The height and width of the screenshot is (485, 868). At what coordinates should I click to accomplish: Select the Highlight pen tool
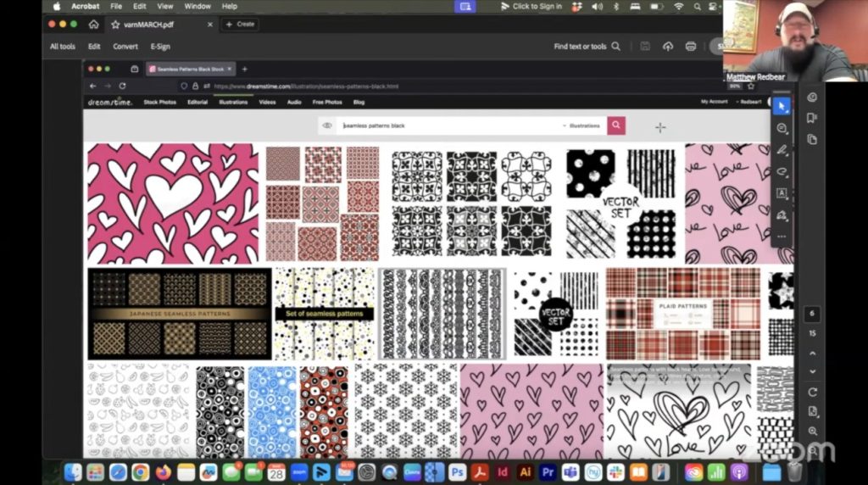pyautogui.click(x=782, y=149)
